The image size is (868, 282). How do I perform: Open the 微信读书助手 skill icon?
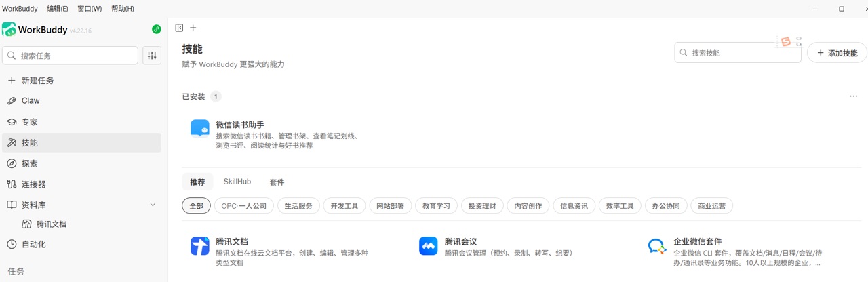(200, 129)
